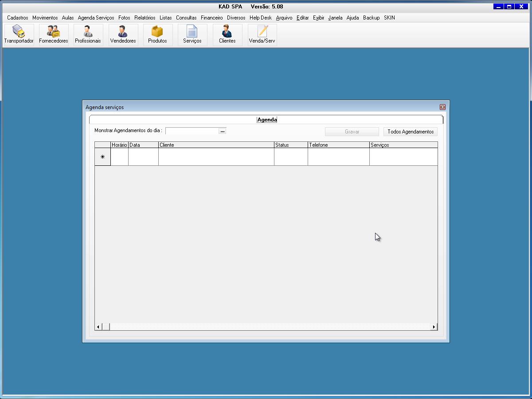
Task: Open the Janela menu
Action: [x=335, y=18]
